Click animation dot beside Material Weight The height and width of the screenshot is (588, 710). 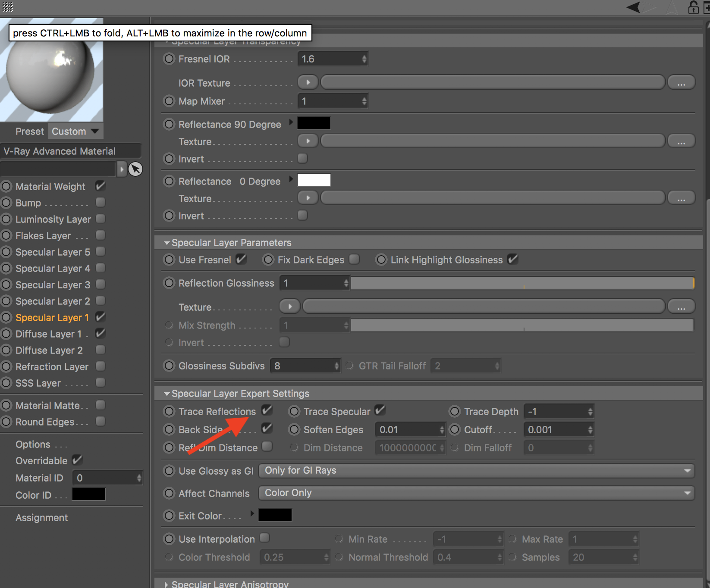[6, 186]
